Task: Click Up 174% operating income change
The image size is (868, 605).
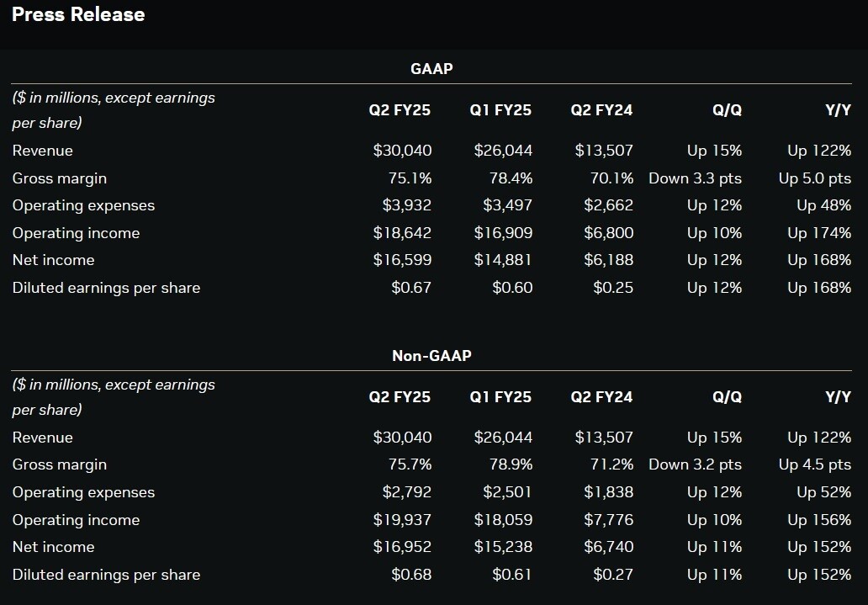Action: coord(819,233)
